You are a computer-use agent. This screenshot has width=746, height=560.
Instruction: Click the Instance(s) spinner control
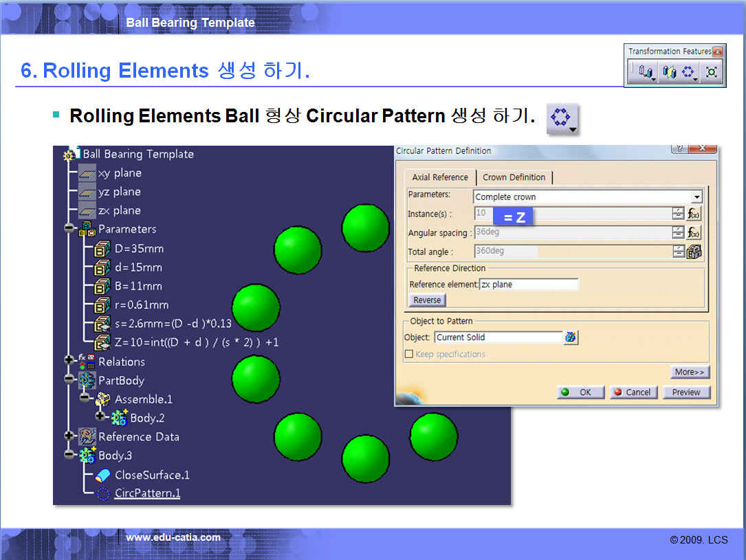[x=678, y=214]
